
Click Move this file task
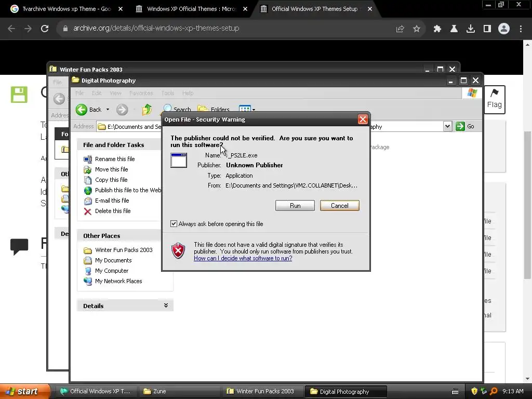[111, 169]
